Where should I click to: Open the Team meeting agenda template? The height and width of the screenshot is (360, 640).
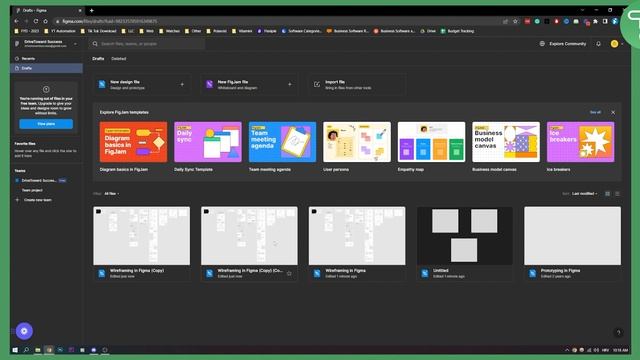282,142
